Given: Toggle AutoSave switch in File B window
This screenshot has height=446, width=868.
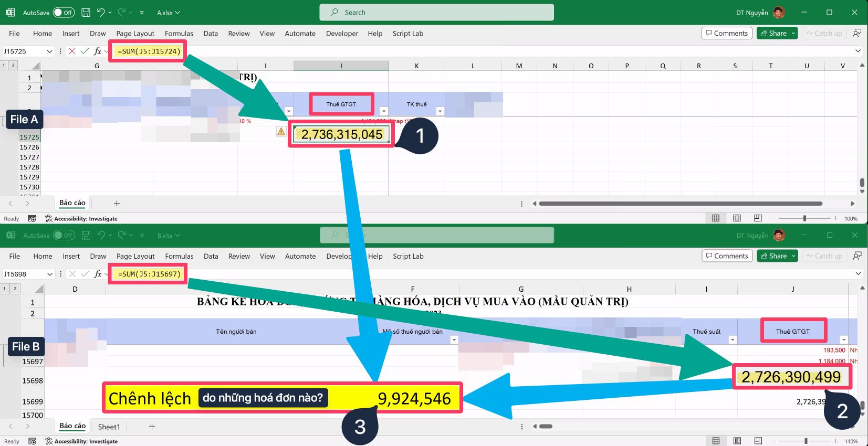Looking at the screenshot, I should pyautogui.click(x=64, y=236).
